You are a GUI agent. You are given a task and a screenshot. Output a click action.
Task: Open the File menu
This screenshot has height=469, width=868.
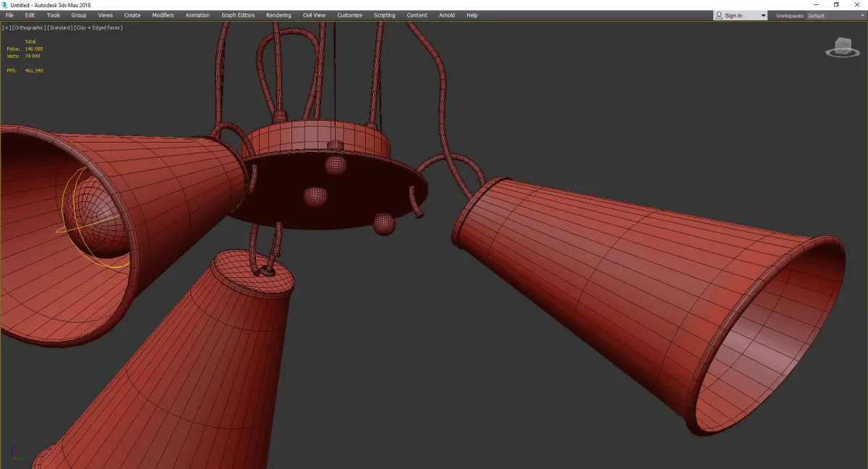coord(9,15)
